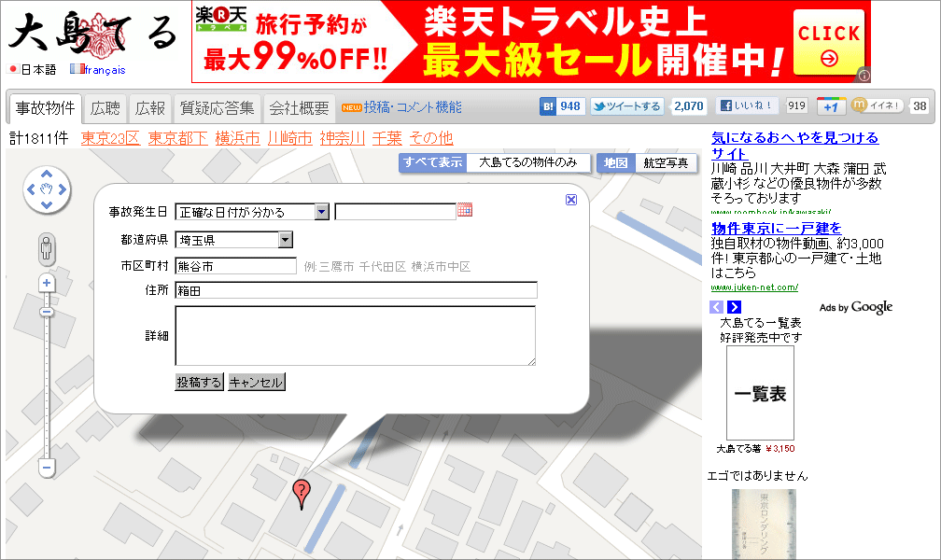Click the yellow CLICK banner button
Viewport: 941px width, 560px height.
[x=829, y=43]
